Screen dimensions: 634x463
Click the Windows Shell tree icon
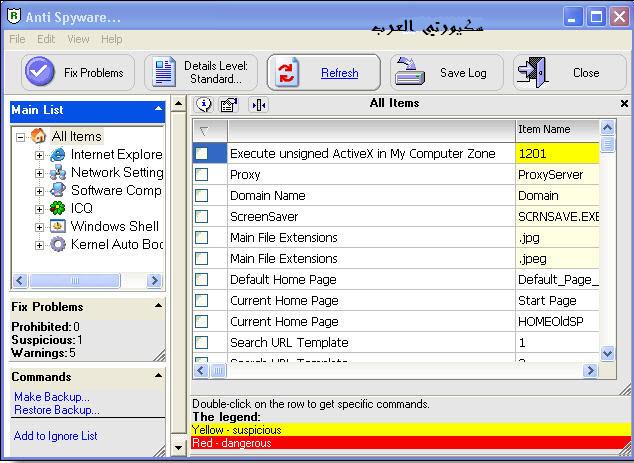(58, 226)
